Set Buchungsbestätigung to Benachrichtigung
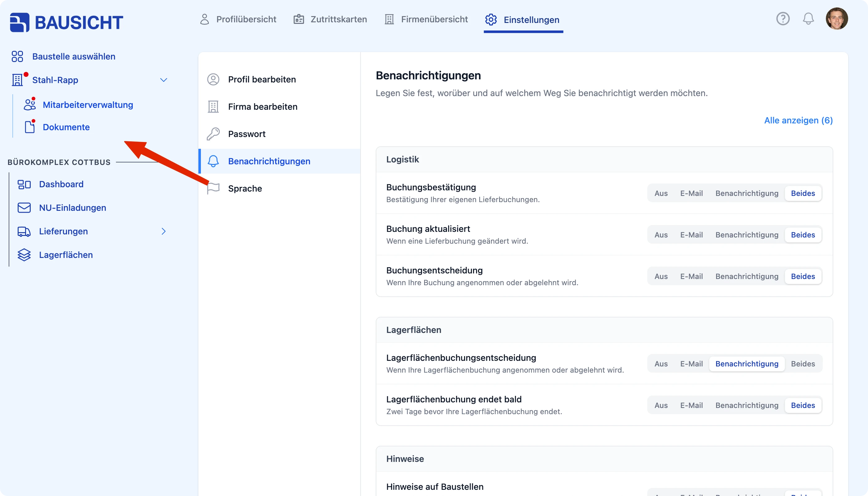868x496 pixels. [x=747, y=193]
